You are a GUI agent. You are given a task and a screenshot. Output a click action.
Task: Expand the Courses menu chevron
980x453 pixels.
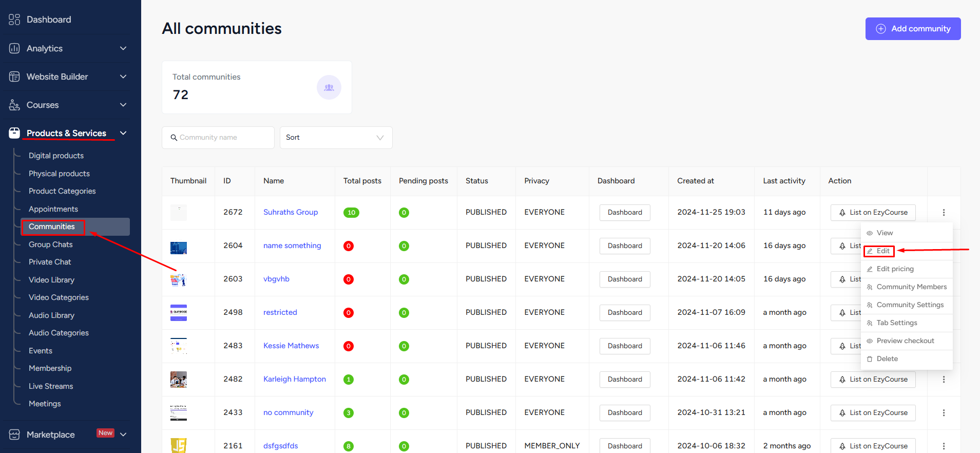point(123,105)
